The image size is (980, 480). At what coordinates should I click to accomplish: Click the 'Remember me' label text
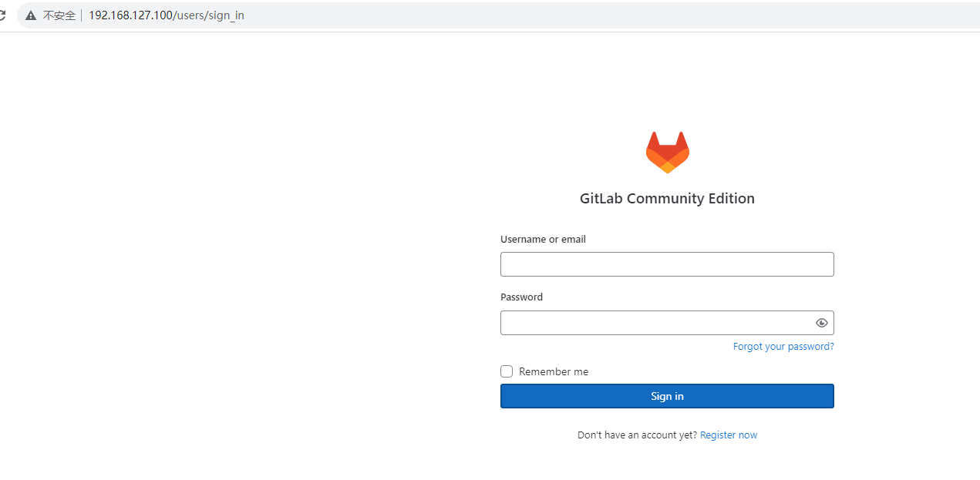[554, 371]
